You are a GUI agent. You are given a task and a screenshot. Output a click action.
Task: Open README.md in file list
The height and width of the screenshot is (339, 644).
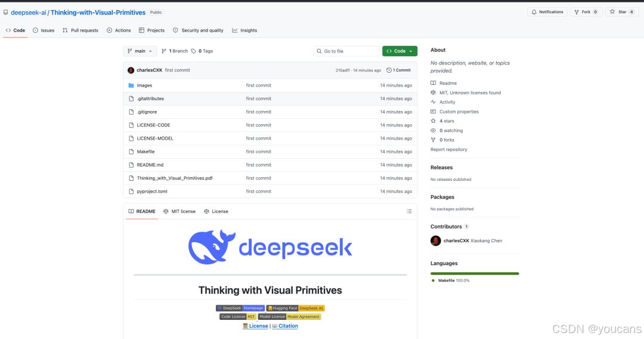[150, 165]
